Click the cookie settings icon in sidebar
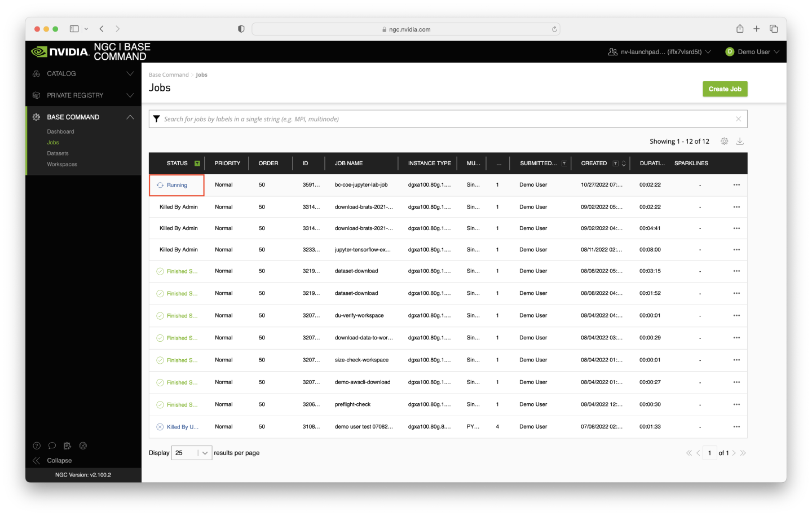Viewport: 812px width, 516px height. pos(83,446)
